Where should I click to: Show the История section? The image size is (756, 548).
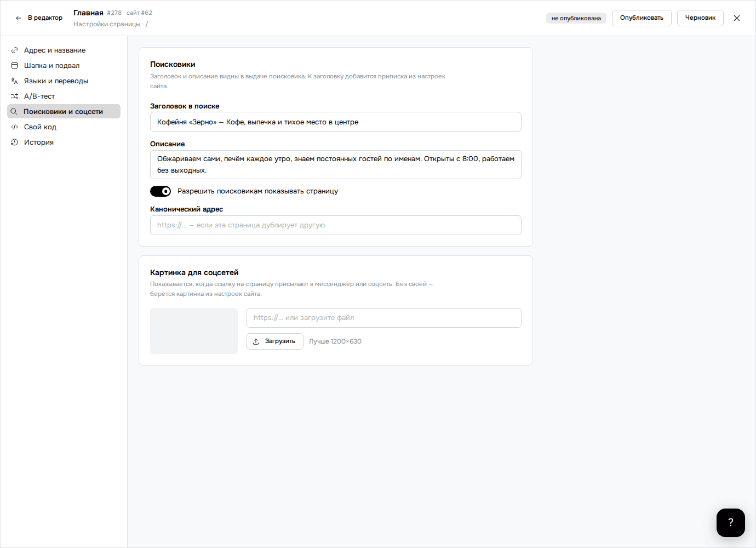[x=64, y=142]
